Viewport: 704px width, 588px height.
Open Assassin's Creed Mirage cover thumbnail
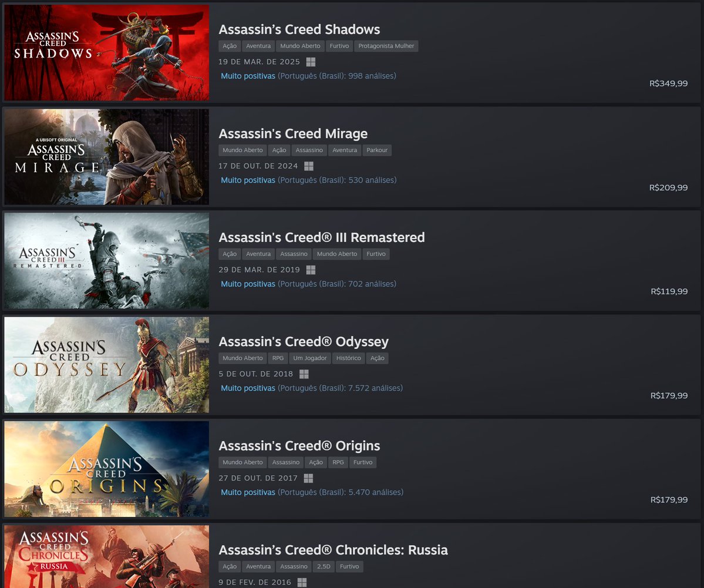coord(107,157)
